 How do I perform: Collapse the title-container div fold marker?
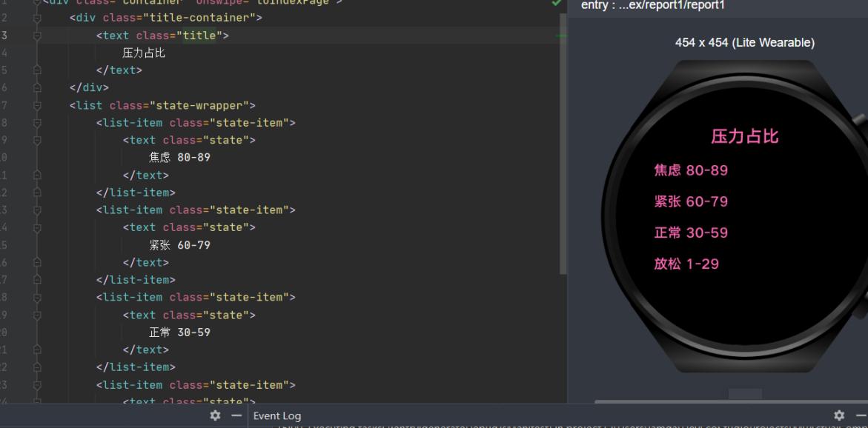click(x=37, y=18)
